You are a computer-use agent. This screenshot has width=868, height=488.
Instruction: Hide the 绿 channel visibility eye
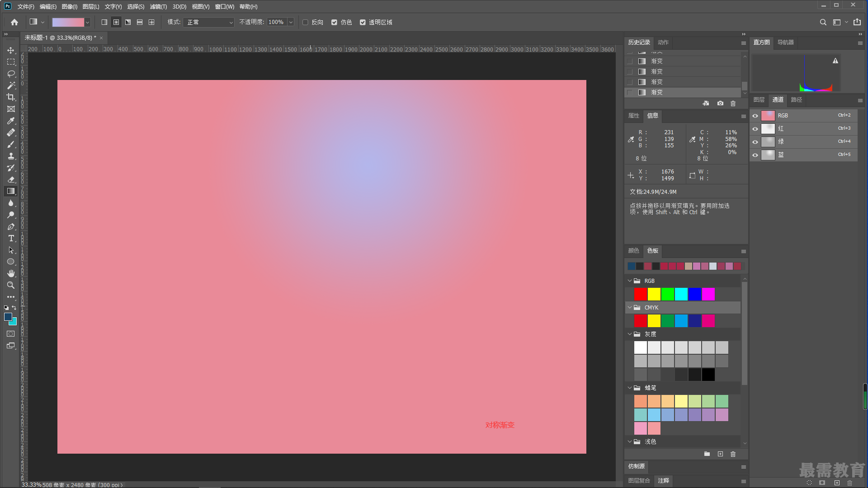pos(755,142)
